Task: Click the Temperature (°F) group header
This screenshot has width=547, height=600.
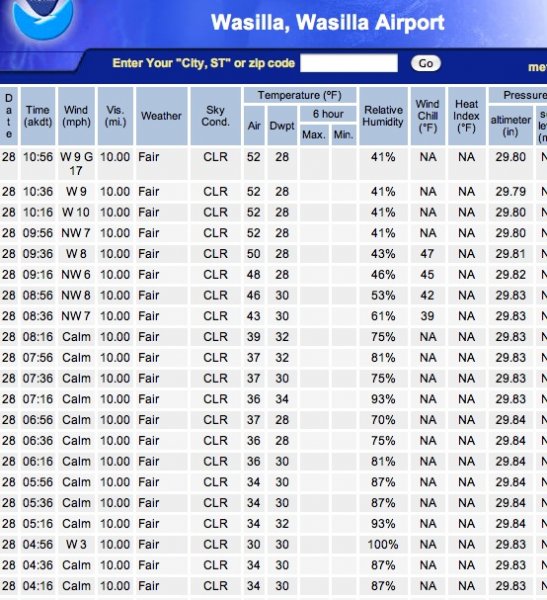Action: click(x=300, y=95)
